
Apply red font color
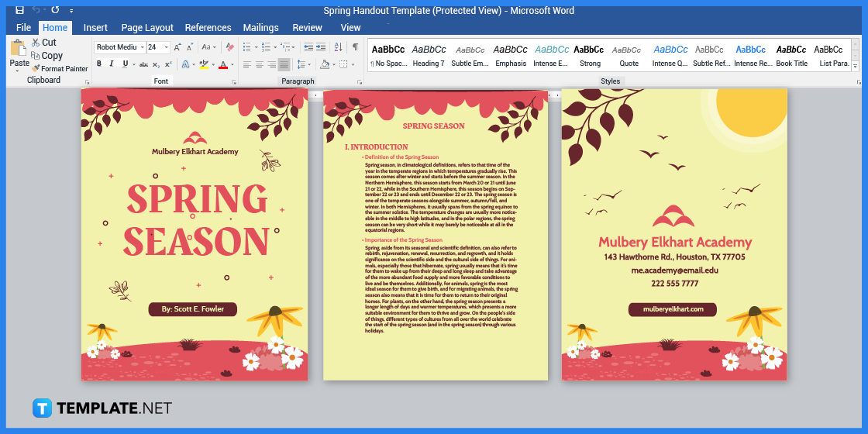click(223, 65)
